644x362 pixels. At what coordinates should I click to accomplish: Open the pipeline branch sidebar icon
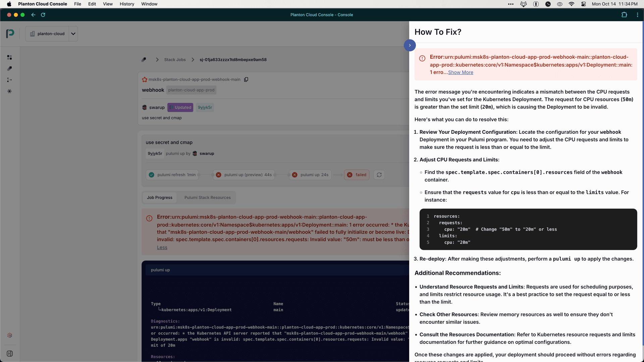click(9, 80)
